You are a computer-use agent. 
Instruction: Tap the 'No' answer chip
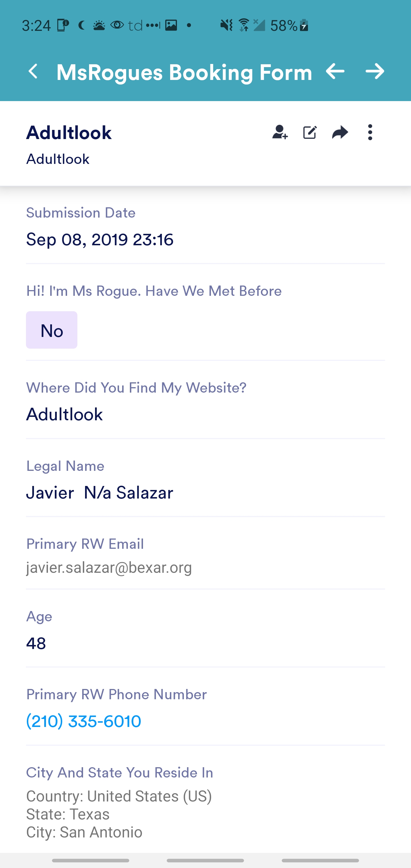tap(52, 330)
